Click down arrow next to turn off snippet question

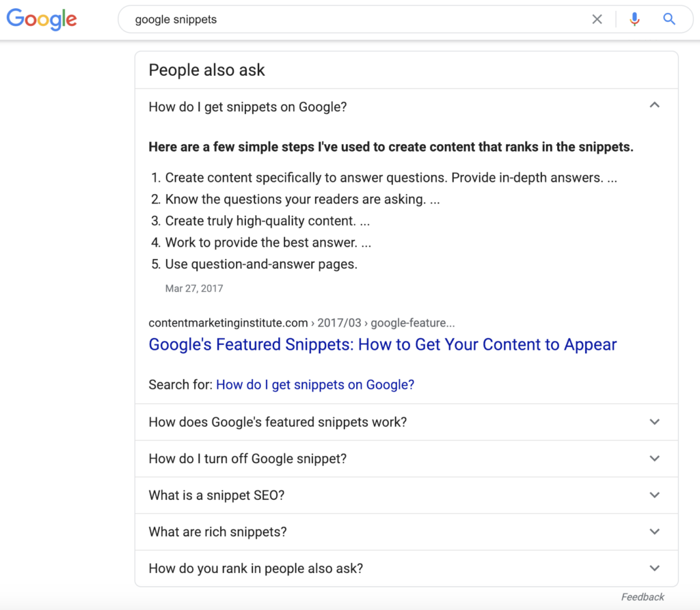pos(654,458)
